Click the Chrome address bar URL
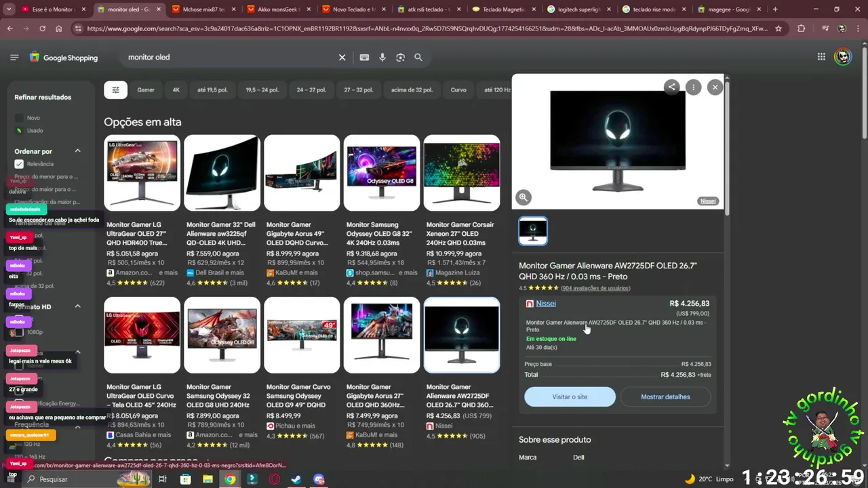 (x=427, y=28)
